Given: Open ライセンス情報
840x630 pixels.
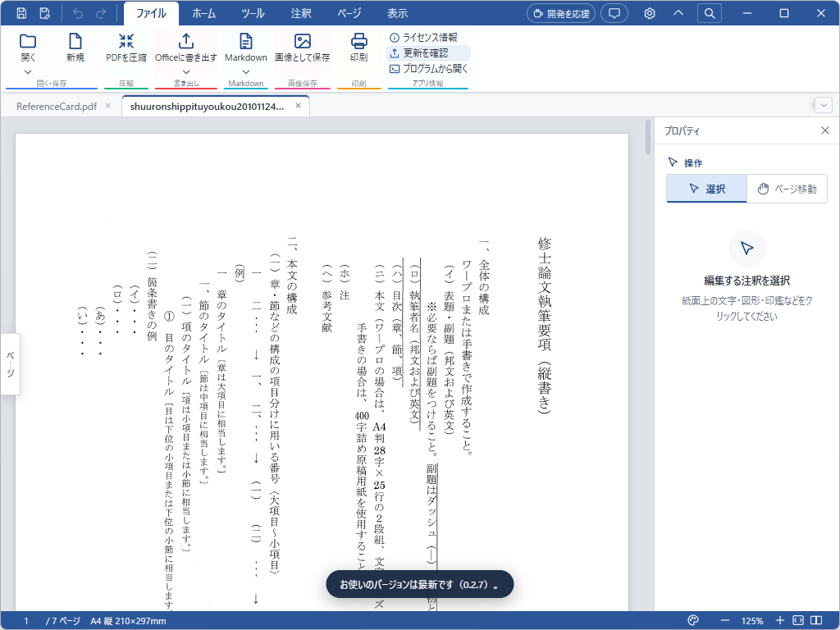Looking at the screenshot, I should click(424, 38).
